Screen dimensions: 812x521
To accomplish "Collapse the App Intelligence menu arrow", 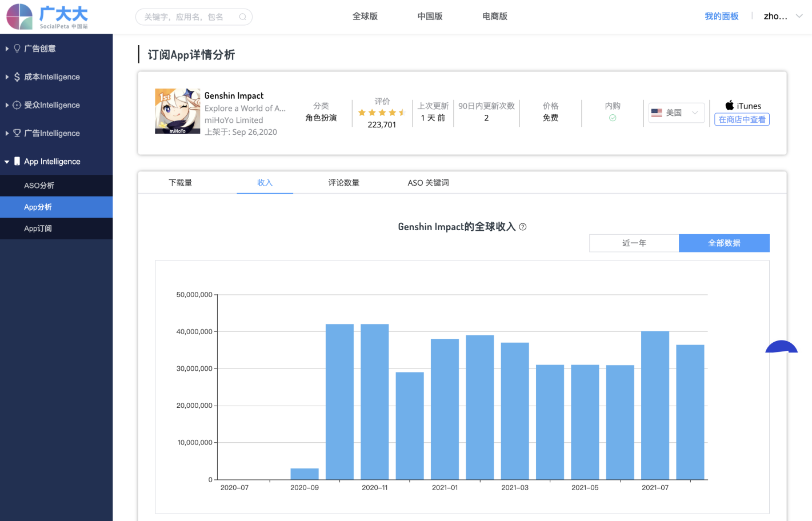I will point(7,162).
